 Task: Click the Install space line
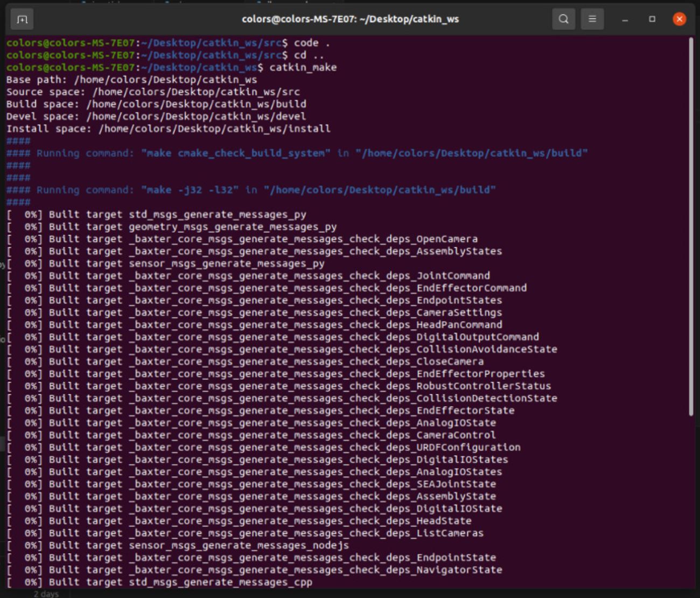point(169,129)
